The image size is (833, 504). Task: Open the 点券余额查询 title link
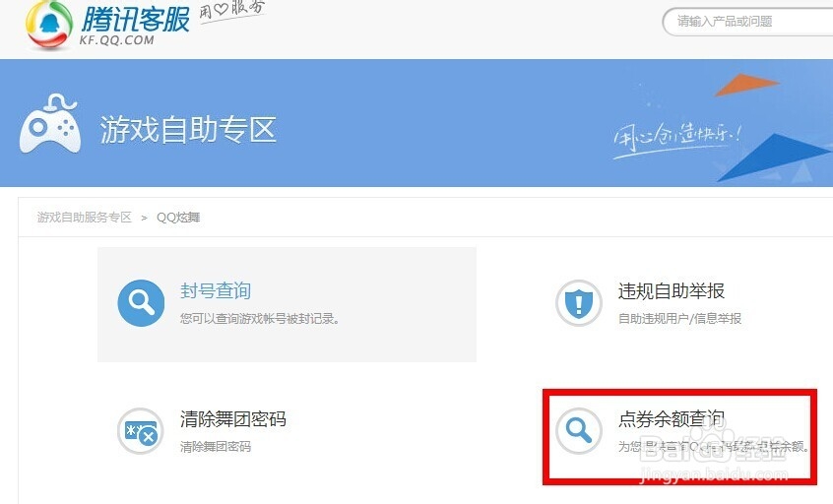tap(671, 419)
